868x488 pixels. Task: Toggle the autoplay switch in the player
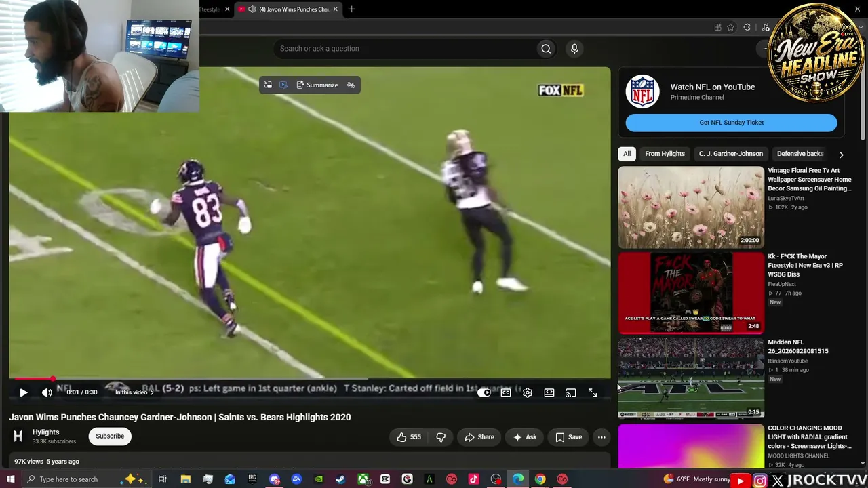click(x=484, y=392)
